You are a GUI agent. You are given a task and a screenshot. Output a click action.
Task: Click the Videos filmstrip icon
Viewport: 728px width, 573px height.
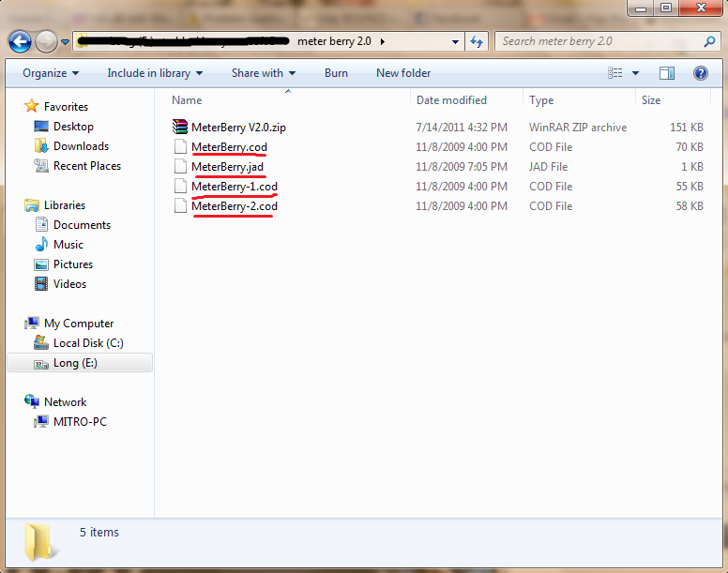41,283
